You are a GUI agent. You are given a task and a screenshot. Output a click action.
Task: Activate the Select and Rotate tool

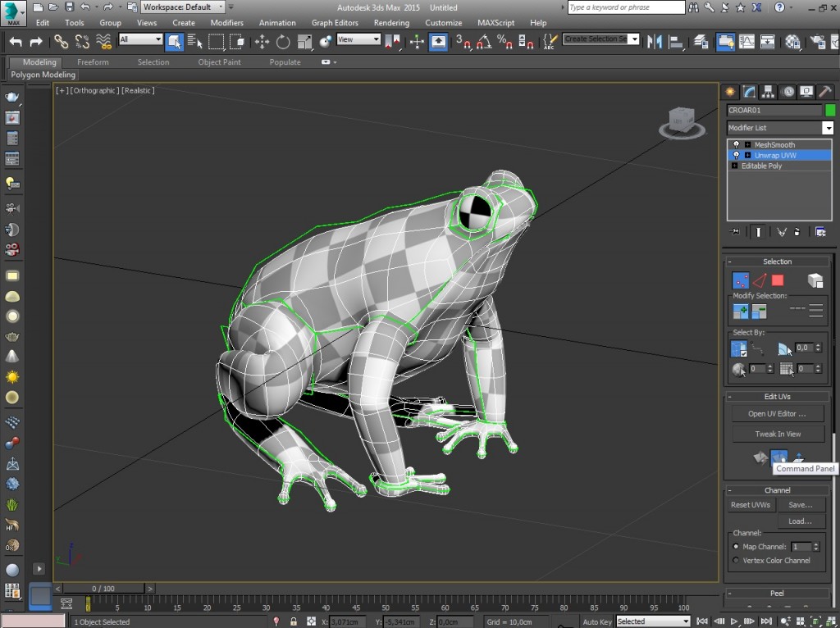point(283,41)
